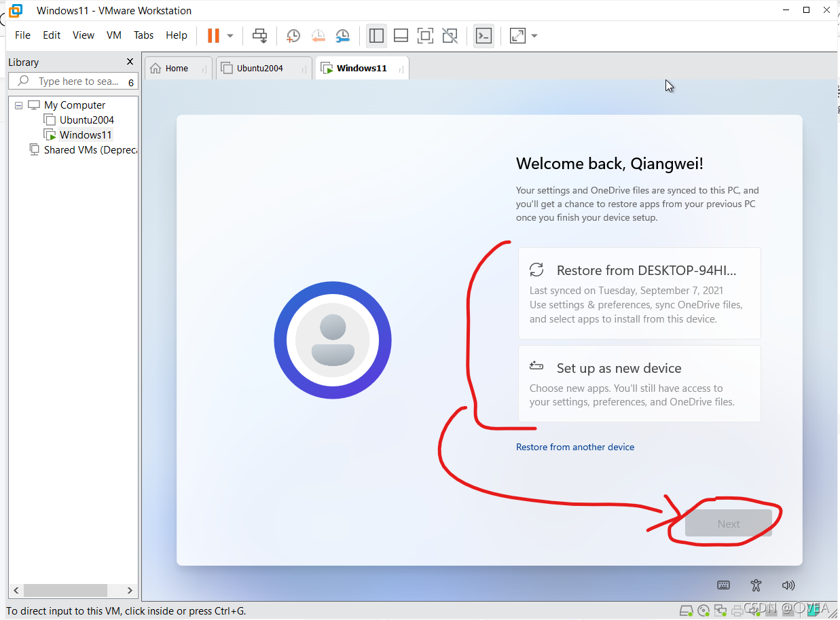Select Windows11 in the library tree

pos(86,135)
